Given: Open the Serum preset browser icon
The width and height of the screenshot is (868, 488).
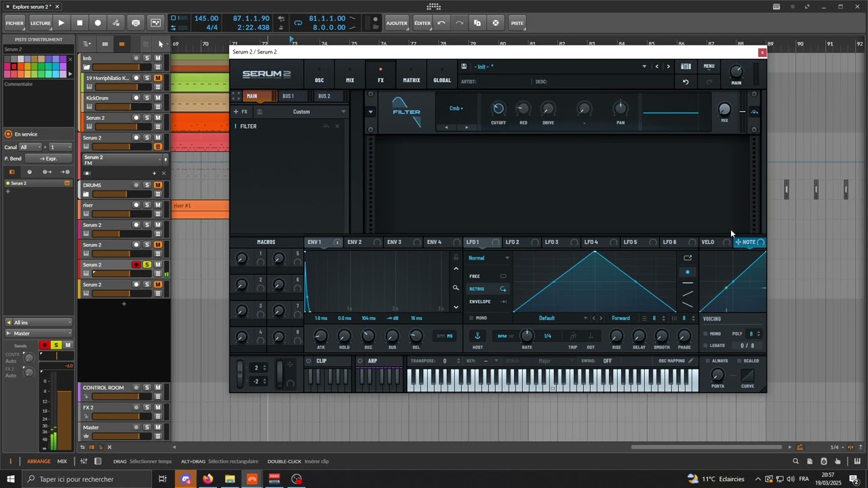Looking at the screenshot, I should tap(686, 66).
